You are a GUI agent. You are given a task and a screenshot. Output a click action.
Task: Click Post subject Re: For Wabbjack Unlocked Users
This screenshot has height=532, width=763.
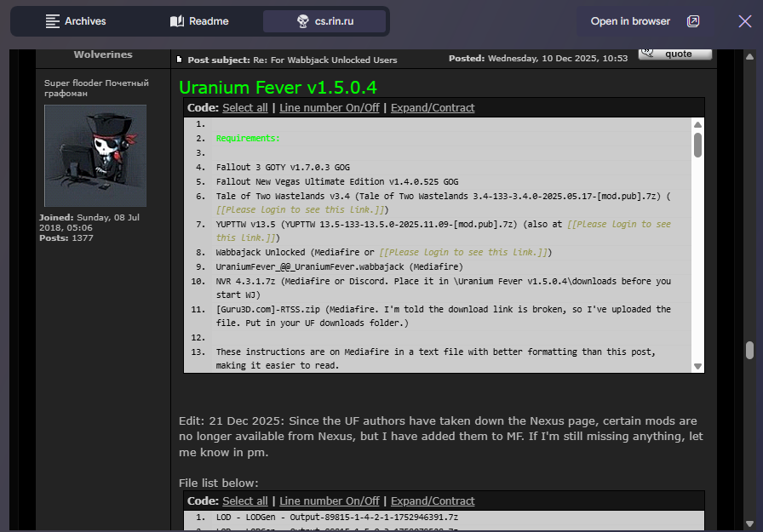[x=292, y=60]
